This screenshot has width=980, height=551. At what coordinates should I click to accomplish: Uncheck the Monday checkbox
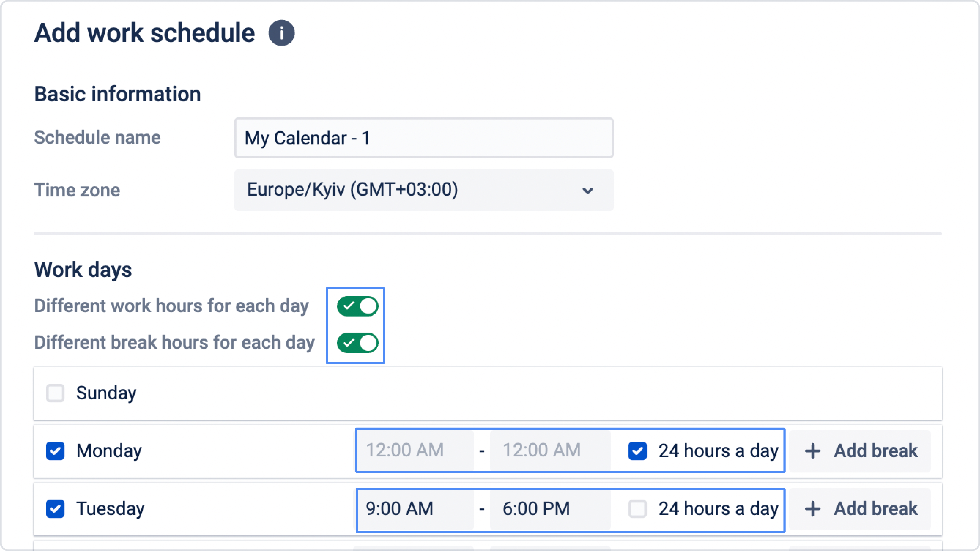pos(55,451)
